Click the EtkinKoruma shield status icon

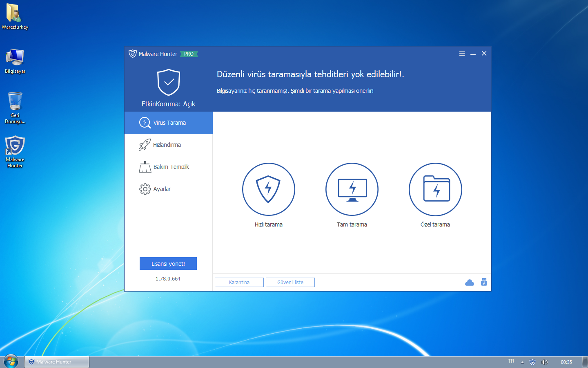169,82
